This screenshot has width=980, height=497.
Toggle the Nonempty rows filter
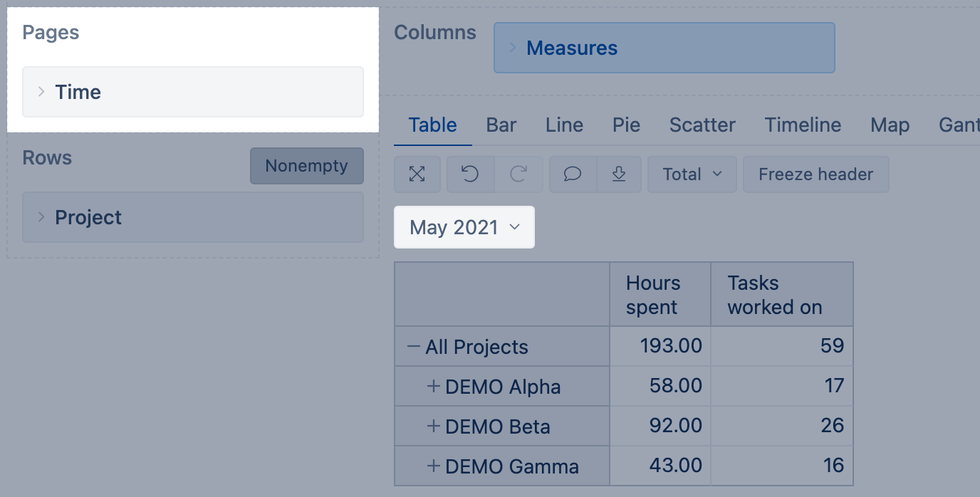[306, 166]
